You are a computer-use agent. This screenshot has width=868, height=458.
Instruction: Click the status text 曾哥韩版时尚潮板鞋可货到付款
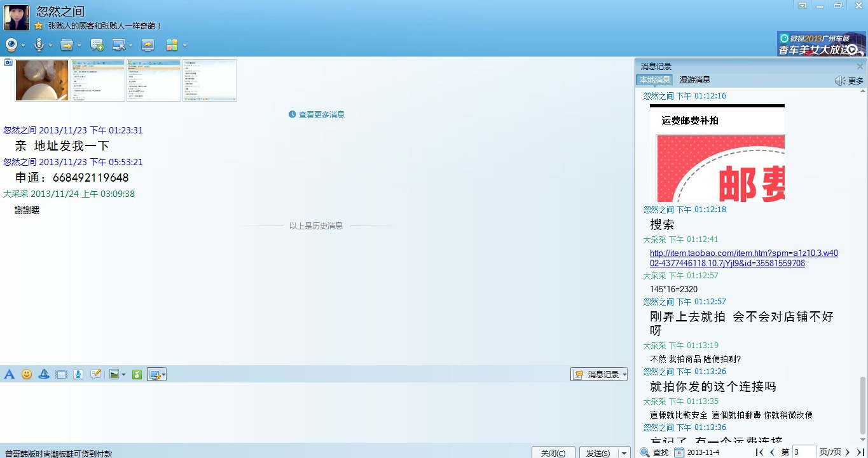tap(59, 454)
